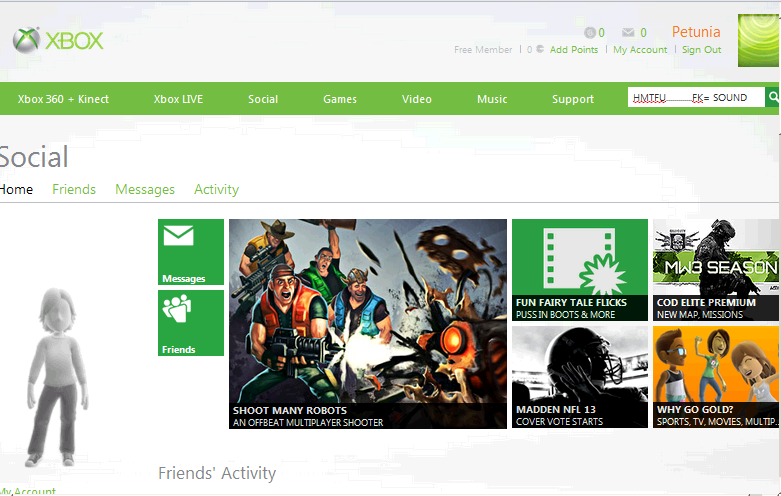Open the Social navigation menu
781x496 pixels.
click(x=263, y=99)
